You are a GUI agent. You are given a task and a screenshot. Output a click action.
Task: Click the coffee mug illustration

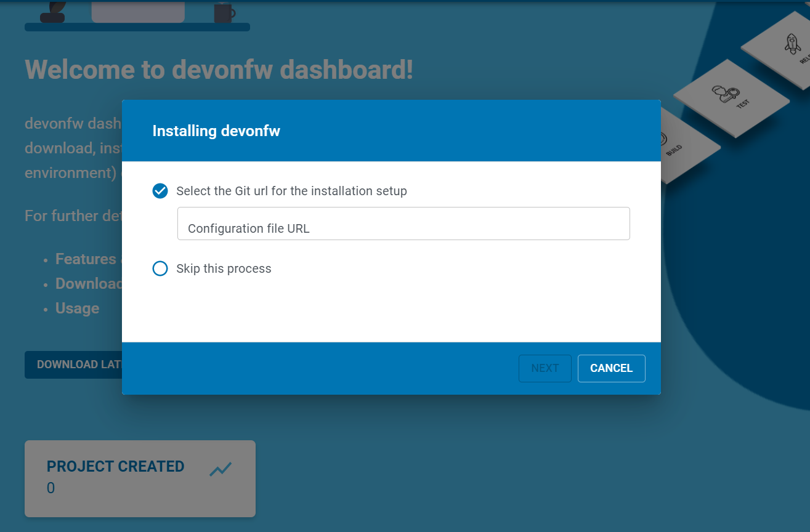point(224,12)
